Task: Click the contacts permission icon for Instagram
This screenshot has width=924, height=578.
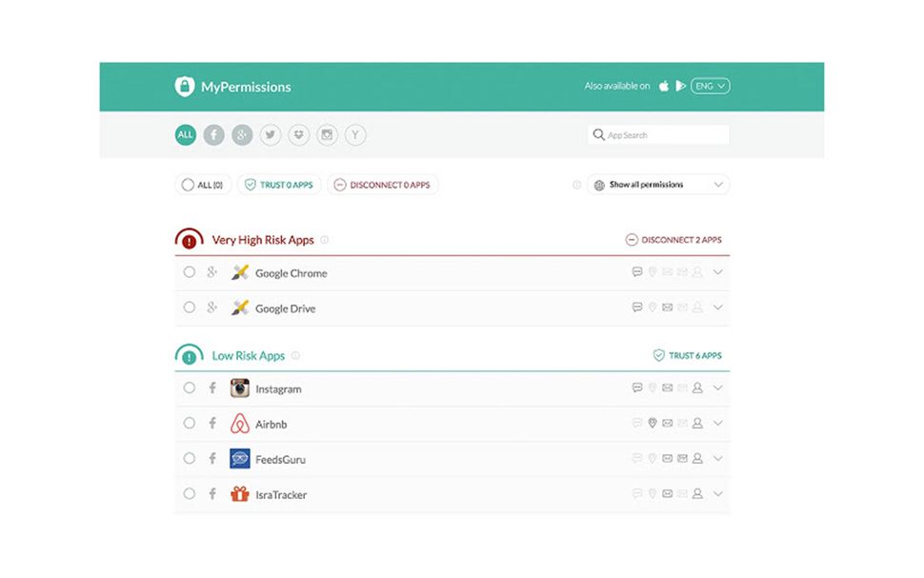Action: [x=698, y=388]
